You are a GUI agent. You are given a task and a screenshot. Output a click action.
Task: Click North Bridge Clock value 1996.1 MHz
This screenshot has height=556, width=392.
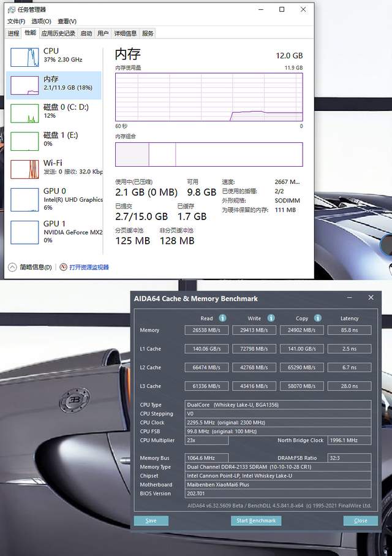(350, 440)
